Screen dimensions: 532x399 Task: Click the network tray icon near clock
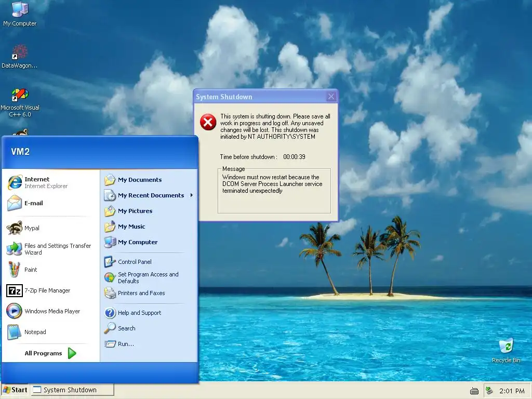click(x=489, y=391)
